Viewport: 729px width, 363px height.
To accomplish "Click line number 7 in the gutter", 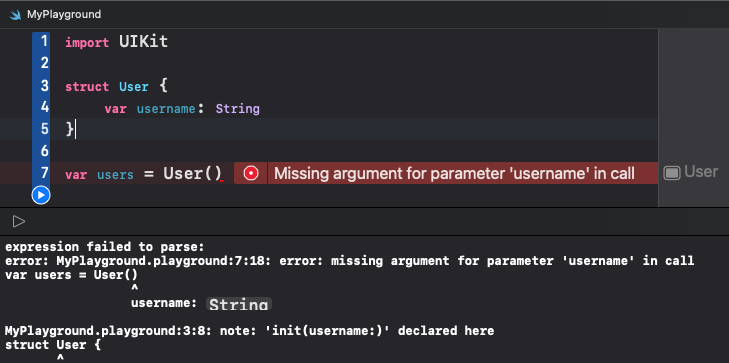I will click(45, 173).
